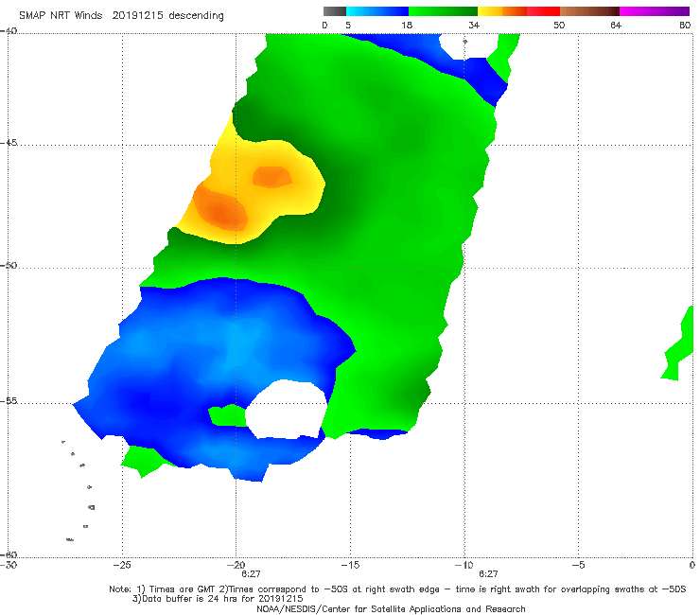
Task: Click the longitude axis label '-20'
Action: point(236,565)
